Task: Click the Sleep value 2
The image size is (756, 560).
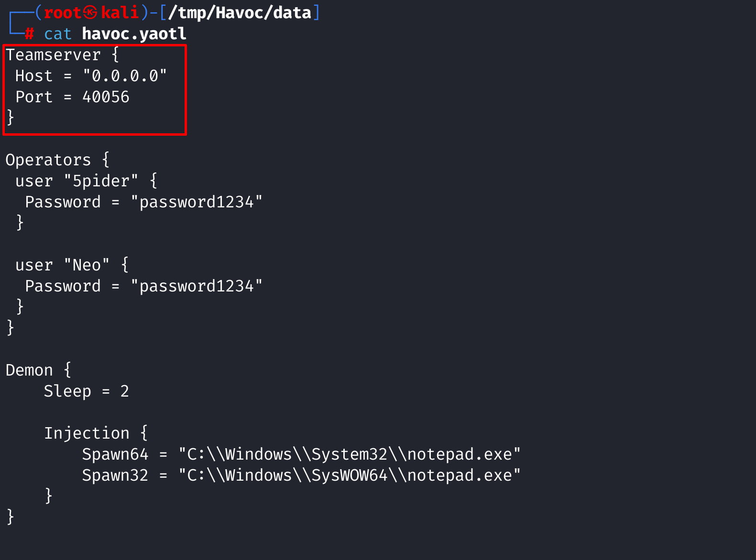Action: [x=125, y=391]
